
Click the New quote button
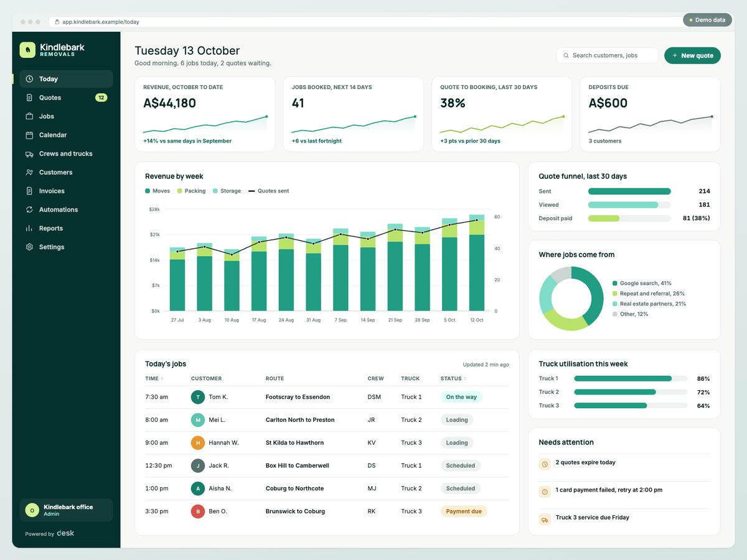click(x=692, y=55)
